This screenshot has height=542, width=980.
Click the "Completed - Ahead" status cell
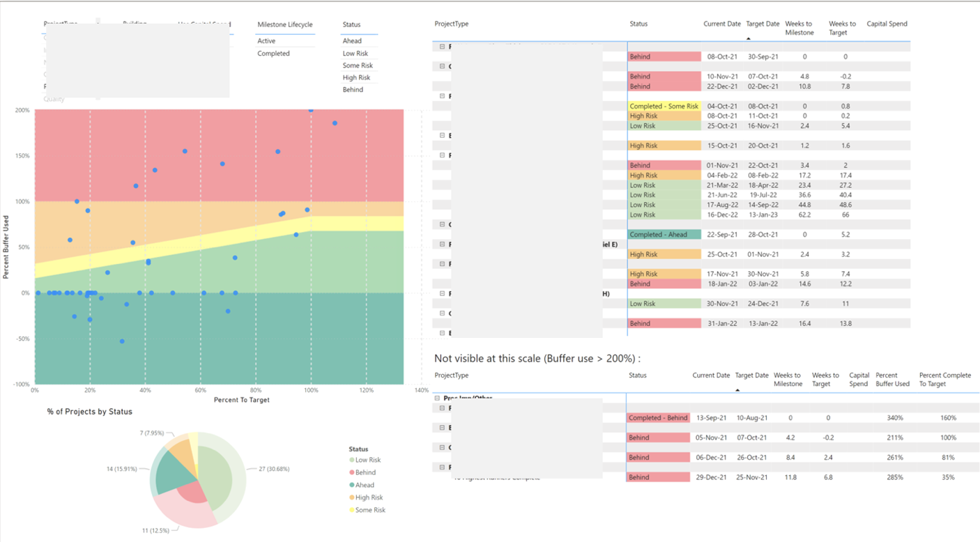(664, 235)
